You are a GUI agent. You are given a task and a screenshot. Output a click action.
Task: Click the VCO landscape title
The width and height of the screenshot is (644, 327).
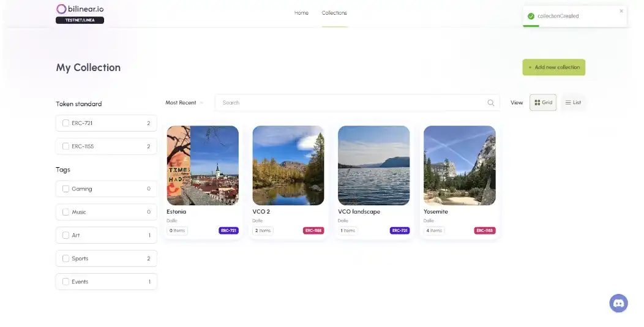pyautogui.click(x=359, y=211)
